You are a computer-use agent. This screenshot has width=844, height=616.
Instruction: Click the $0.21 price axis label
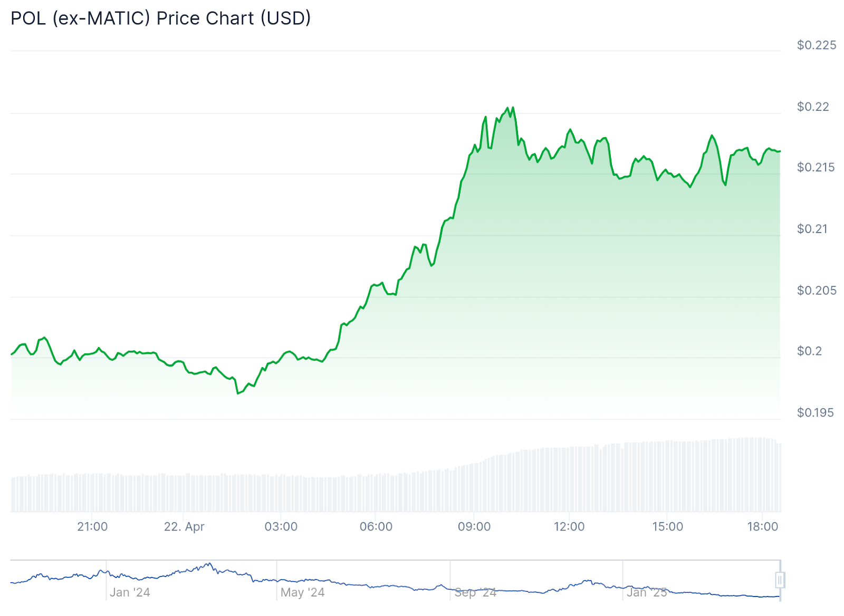812,229
